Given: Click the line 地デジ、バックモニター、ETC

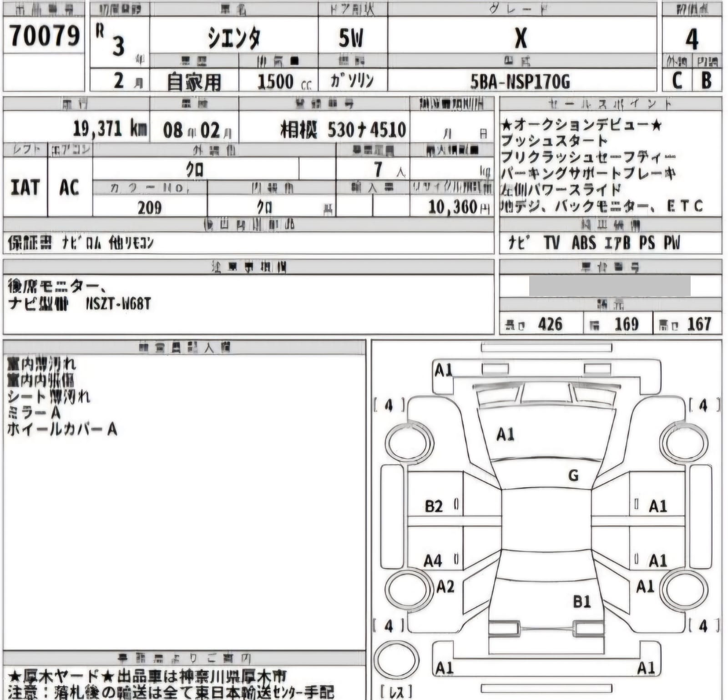Looking at the screenshot, I should pos(602,206).
